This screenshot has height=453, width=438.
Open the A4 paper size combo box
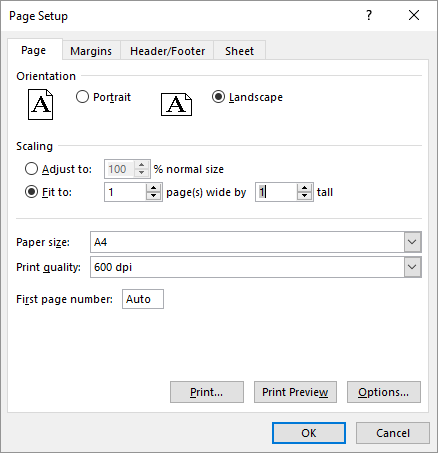256,242
